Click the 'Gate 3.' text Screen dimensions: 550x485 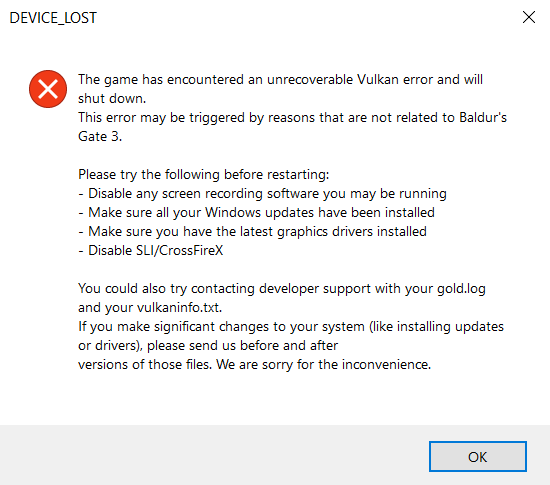[x=100, y=136]
